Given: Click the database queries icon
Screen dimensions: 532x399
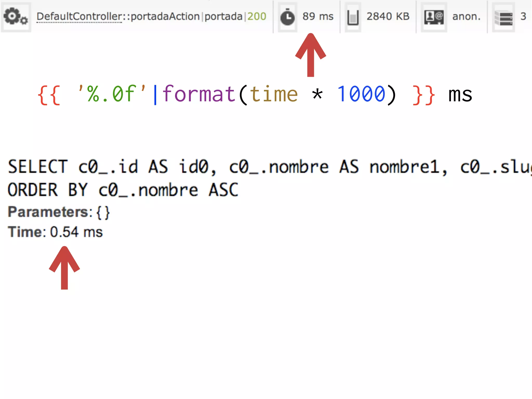Looking at the screenshot, I should [503, 18].
